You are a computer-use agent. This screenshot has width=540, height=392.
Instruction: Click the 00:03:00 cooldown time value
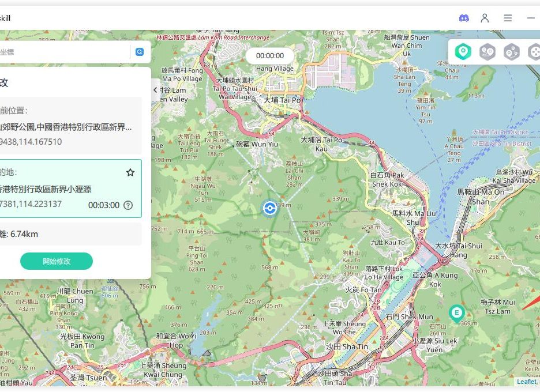pyautogui.click(x=104, y=205)
